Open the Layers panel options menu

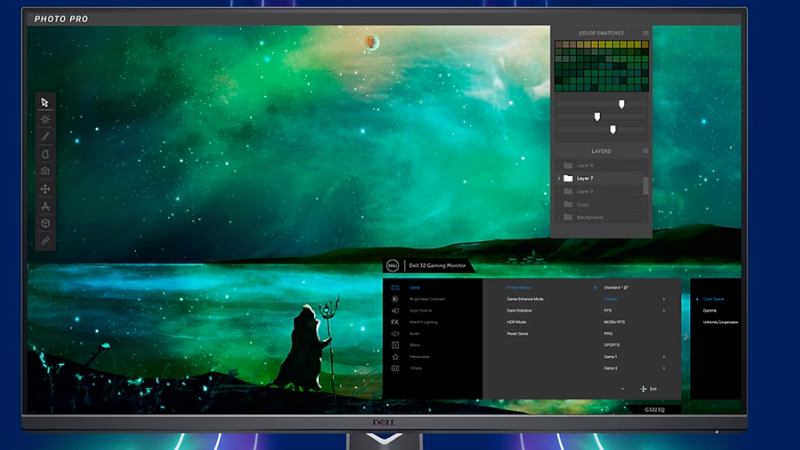coord(645,151)
